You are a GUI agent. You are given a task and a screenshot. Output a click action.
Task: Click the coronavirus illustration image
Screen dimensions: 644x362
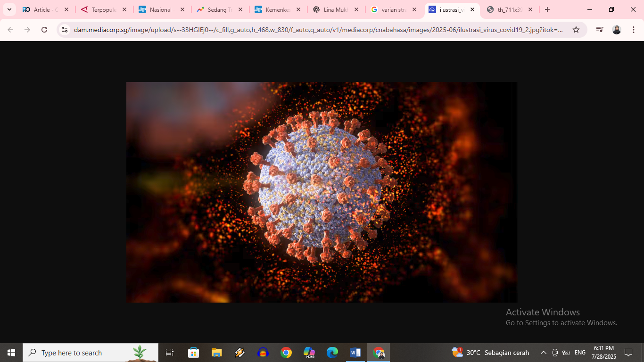[322, 192]
